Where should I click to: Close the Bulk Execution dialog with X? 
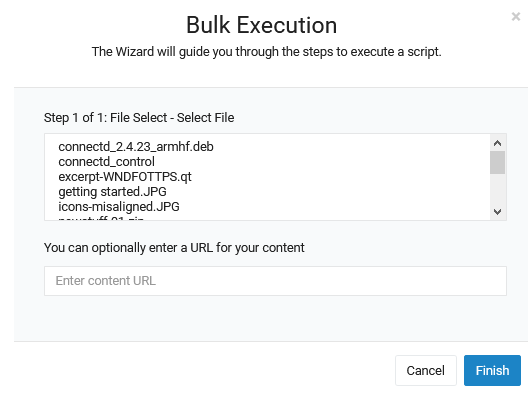516,16
